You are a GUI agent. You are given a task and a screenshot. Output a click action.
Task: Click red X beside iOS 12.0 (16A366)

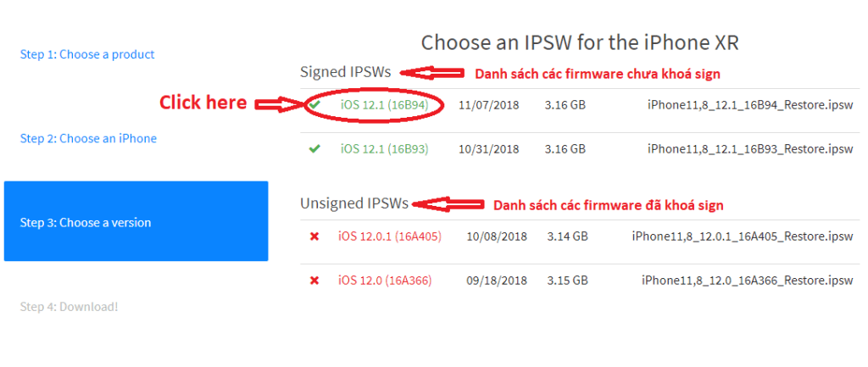point(314,280)
